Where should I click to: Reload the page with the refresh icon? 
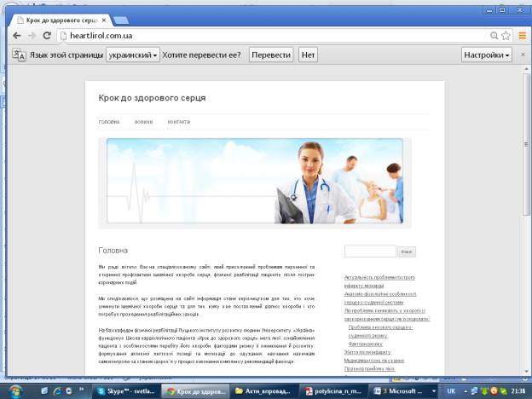46,35
